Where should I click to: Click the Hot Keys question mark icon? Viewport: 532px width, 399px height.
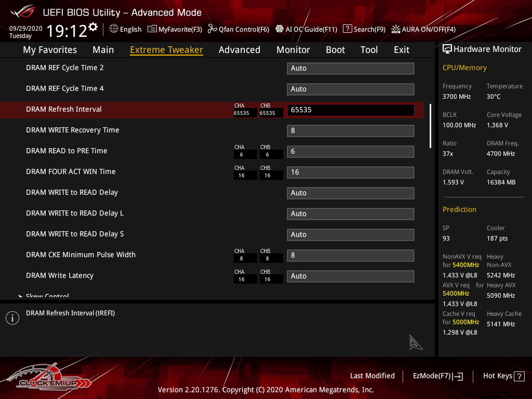point(518,376)
